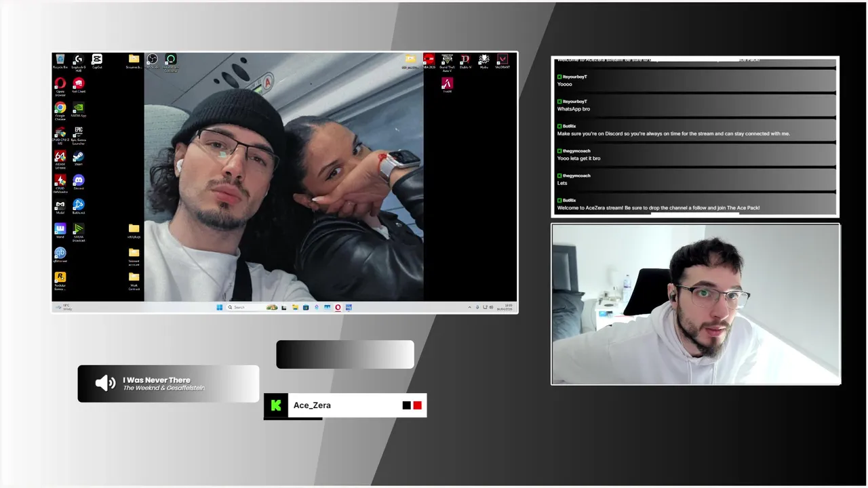Viewport: 868px width, 488px height.
Task: Open the Recycle Bin desktop icon
Action: pyautogui.click(x=60, y=62)
